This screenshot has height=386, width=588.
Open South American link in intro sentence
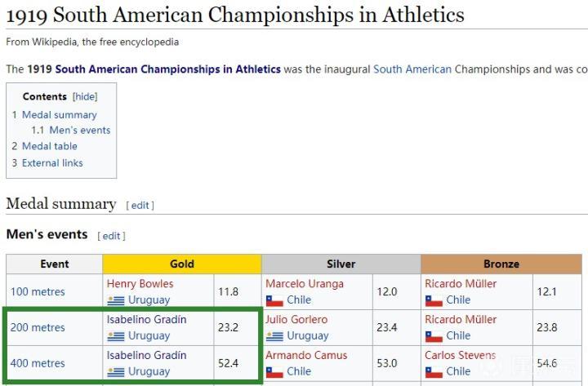pyautogui.click(x=412, y=69)
